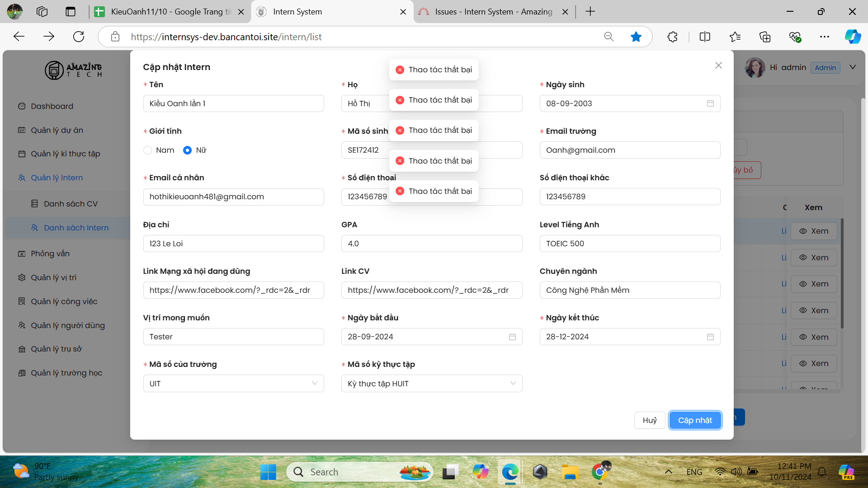The image size is (868, 488).
Task: Expand Mã số của trường dropdown
Action: (x=233, y=384)
